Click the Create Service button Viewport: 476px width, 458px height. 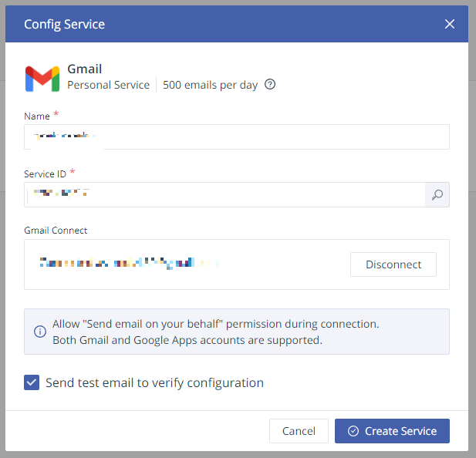pyautogui.click(x=392, y=431)
